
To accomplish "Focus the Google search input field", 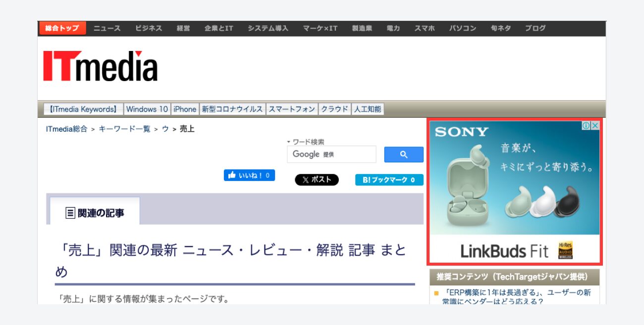I will click(331, 154).
